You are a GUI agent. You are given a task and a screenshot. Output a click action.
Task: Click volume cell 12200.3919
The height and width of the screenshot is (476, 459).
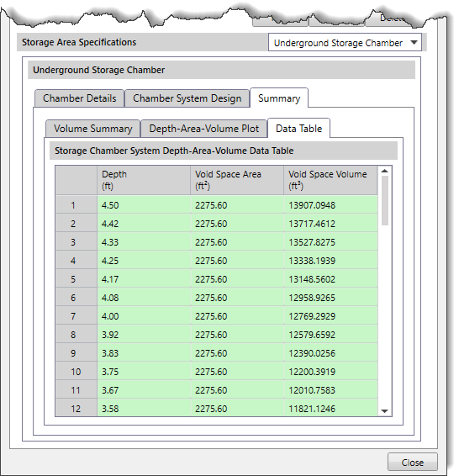tap(330, 372)
